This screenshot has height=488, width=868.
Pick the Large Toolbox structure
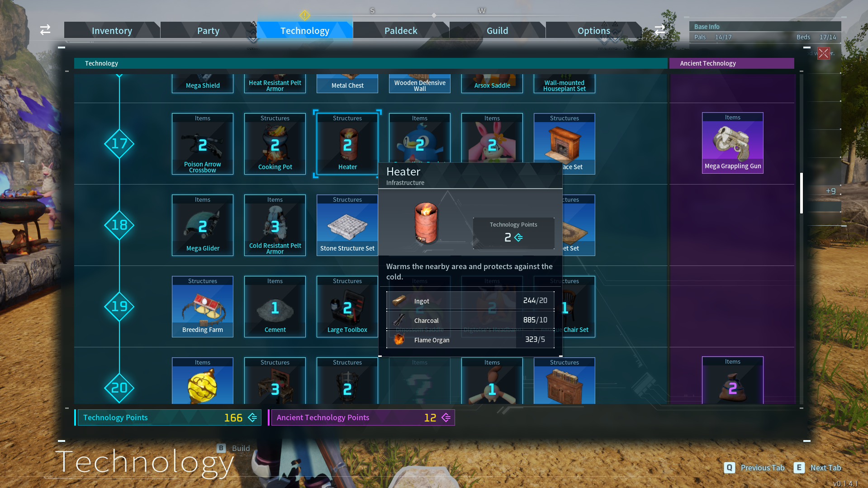coord(347,305)
